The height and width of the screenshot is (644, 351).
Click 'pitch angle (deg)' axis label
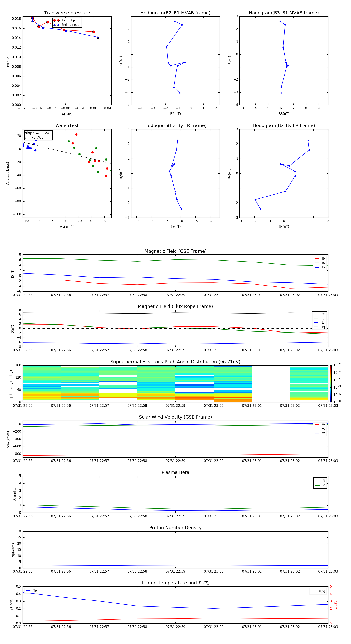point(11,384)
